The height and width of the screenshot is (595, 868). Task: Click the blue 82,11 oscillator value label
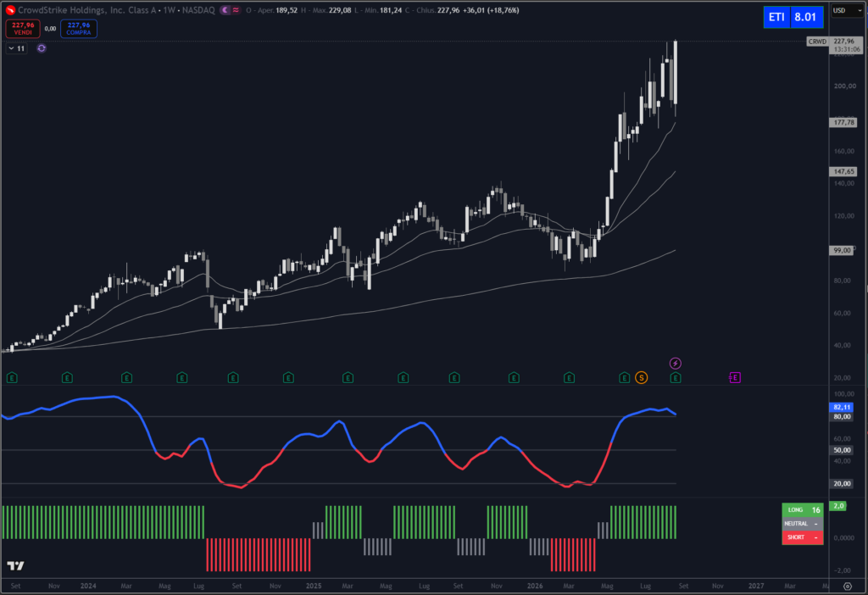[842, 407]
